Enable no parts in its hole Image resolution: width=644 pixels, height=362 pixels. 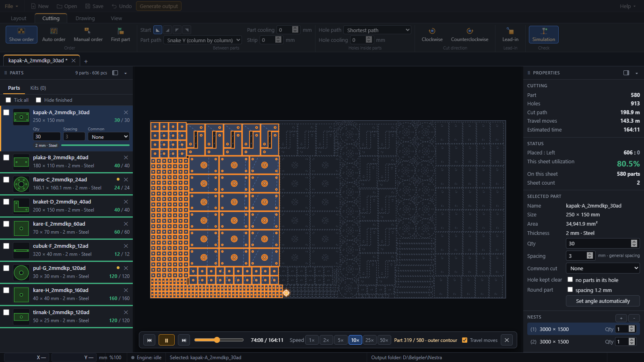pyautogui.click(x=570, y=280)
